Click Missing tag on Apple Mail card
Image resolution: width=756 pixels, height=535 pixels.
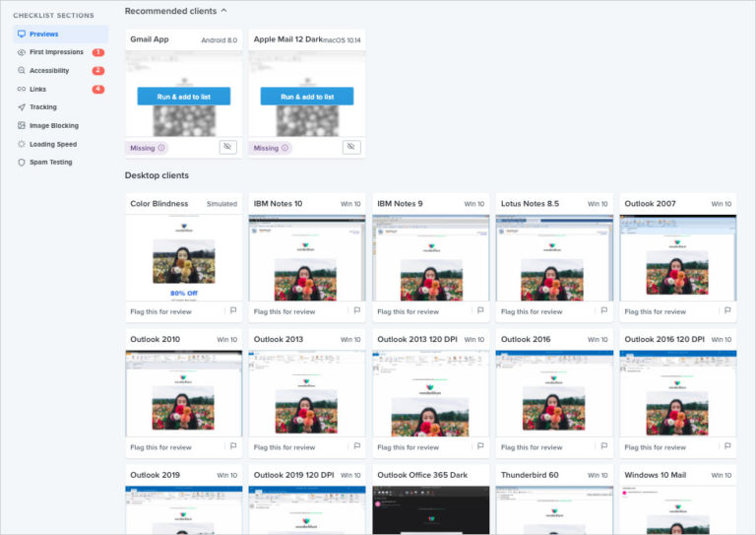click(x=271, y=148)
